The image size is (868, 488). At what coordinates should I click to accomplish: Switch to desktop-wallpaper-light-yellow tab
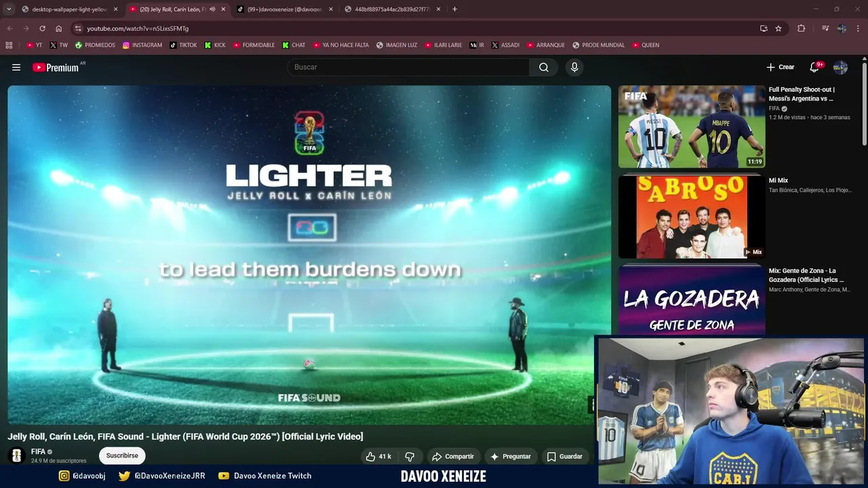coord(69,9)
